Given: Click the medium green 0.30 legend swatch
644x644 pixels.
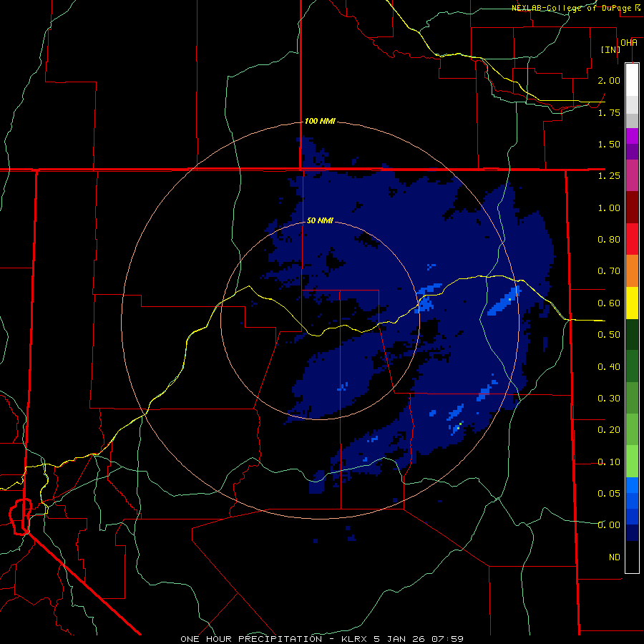Looking at the screenshot, I should coord(632,398).
